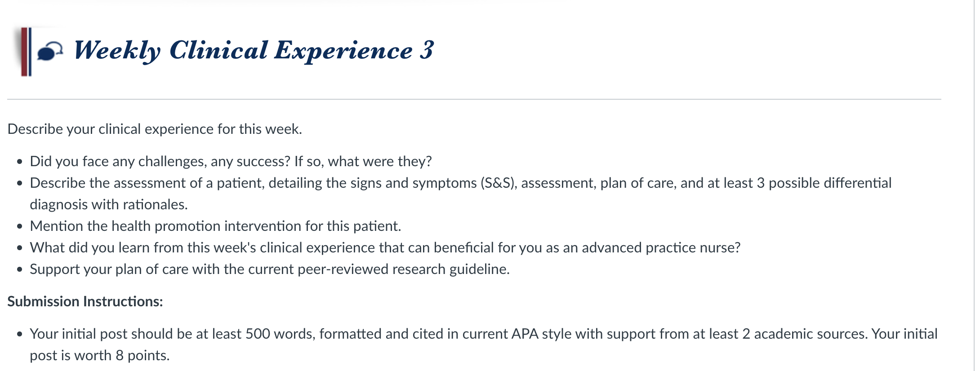Click the words 'differential' at end of line

pos(853,183)
